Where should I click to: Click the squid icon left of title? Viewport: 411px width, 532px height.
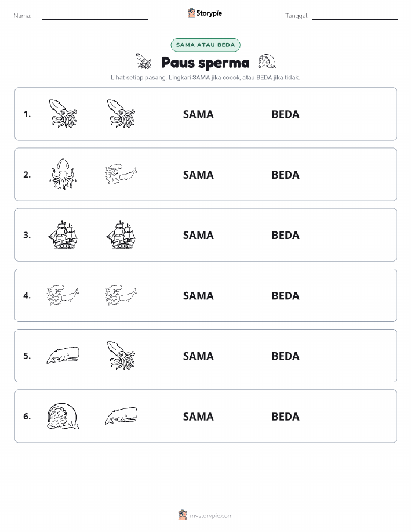tap(144, 61)
